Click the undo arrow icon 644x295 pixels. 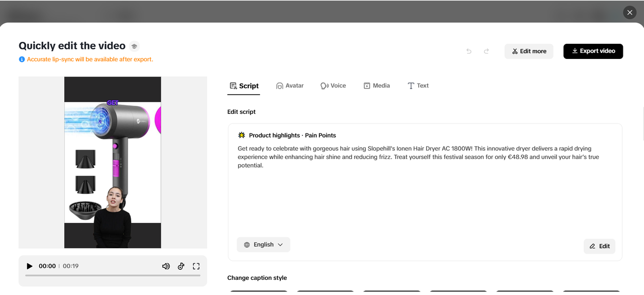(x=468, y=51)
